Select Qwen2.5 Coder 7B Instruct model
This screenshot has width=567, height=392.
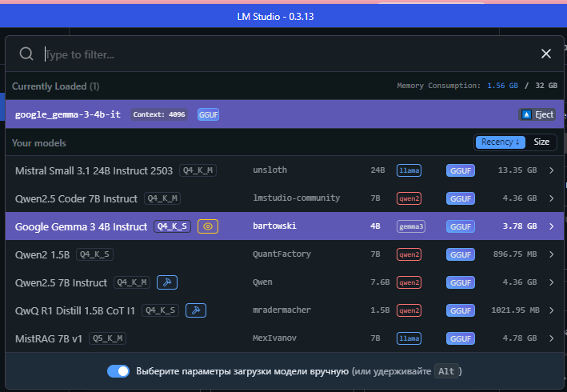[x=284, y=198]
